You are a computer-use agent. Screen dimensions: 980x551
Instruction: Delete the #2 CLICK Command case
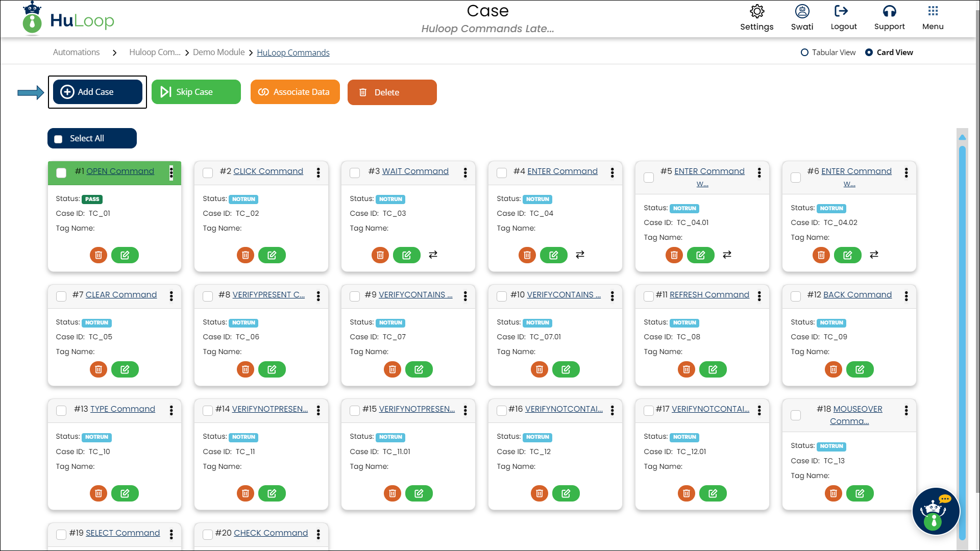pos(246,255)
